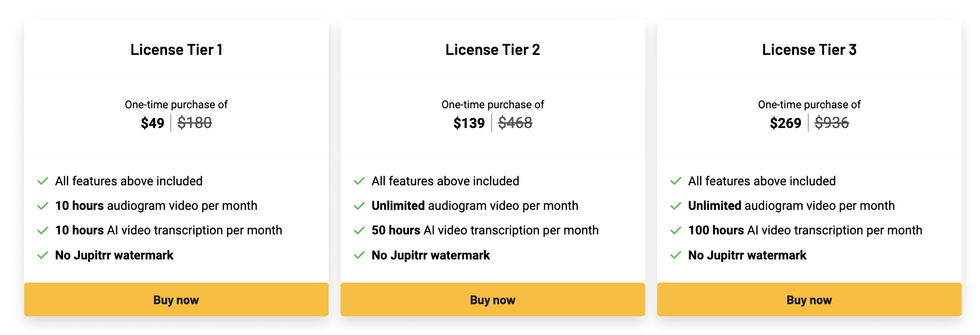Screen dimensions: 980x335
Task: Click checkmark beside Tier 1 'No Jupitrr watermark'
Action: tap(43, 255)
